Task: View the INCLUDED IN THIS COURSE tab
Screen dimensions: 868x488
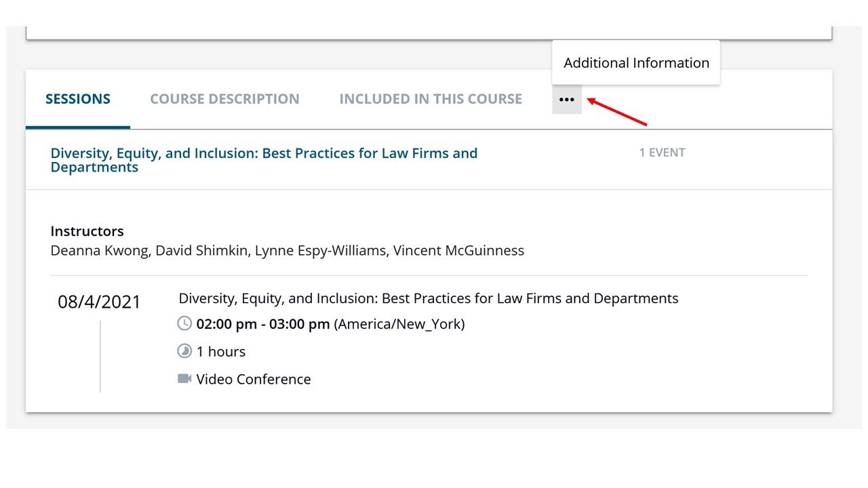Action: click(430, 98)
